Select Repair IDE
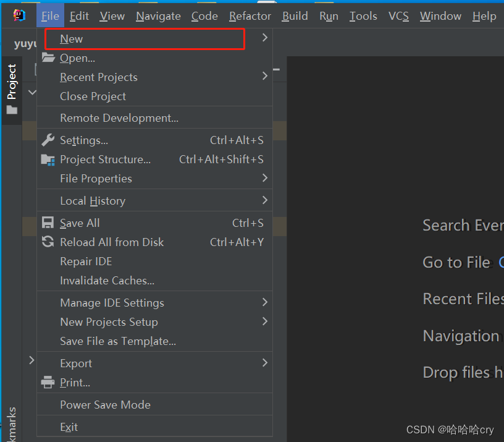Screen dimensions: 504x442 click(154, 261)
